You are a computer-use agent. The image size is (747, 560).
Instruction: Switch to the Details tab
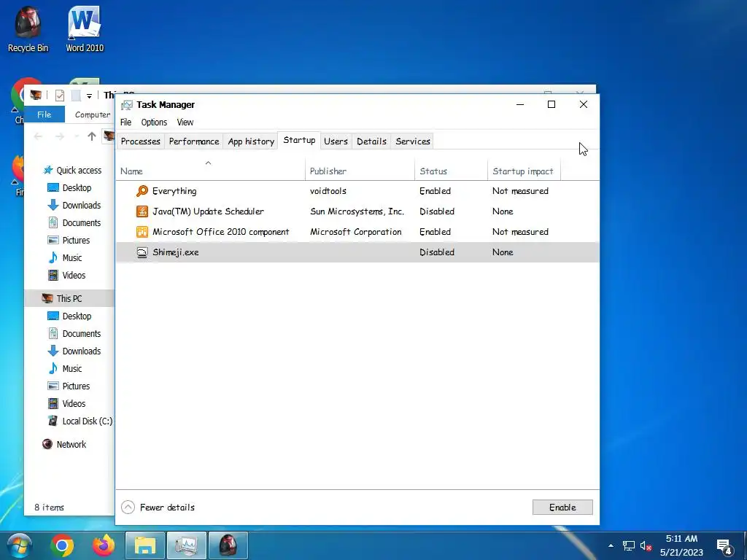371,141
